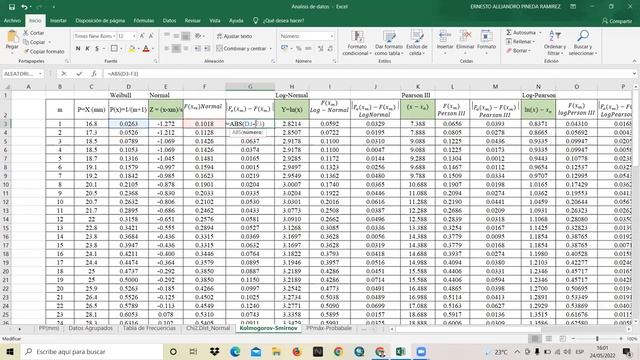
Task: Click the Compartir button
Action: (617, 21)
